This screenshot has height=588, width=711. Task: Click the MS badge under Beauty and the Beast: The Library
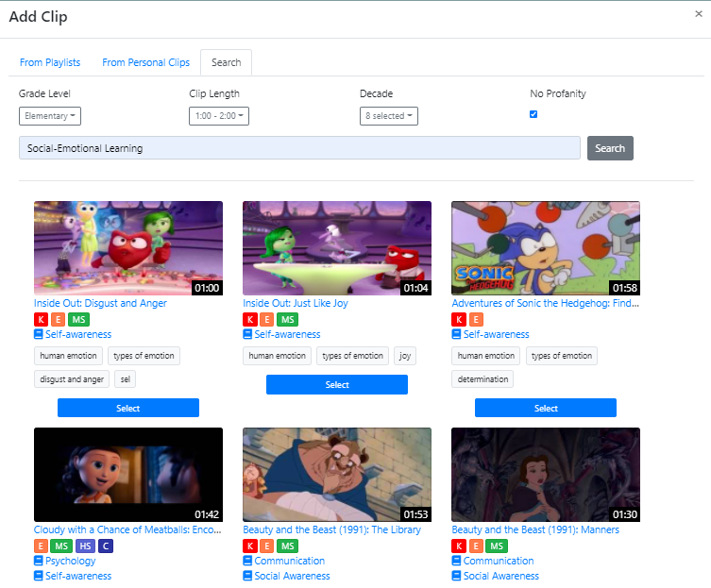(x=288, y=546)
